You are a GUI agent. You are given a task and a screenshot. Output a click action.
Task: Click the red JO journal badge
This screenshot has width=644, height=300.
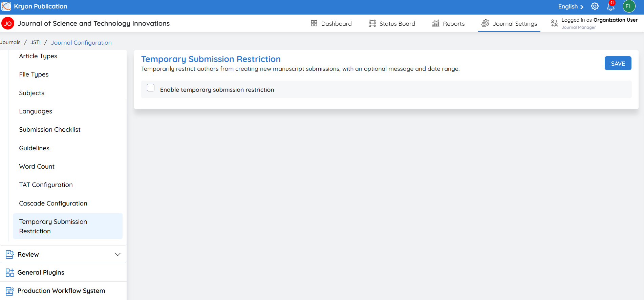pyautogui.click(x=8, y=23)
